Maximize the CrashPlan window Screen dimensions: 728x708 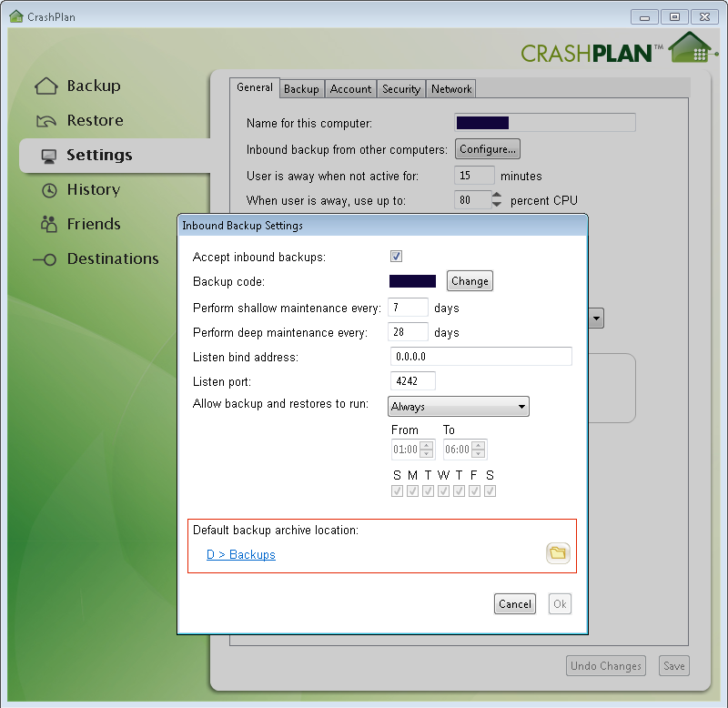click(x=674, y=17)
